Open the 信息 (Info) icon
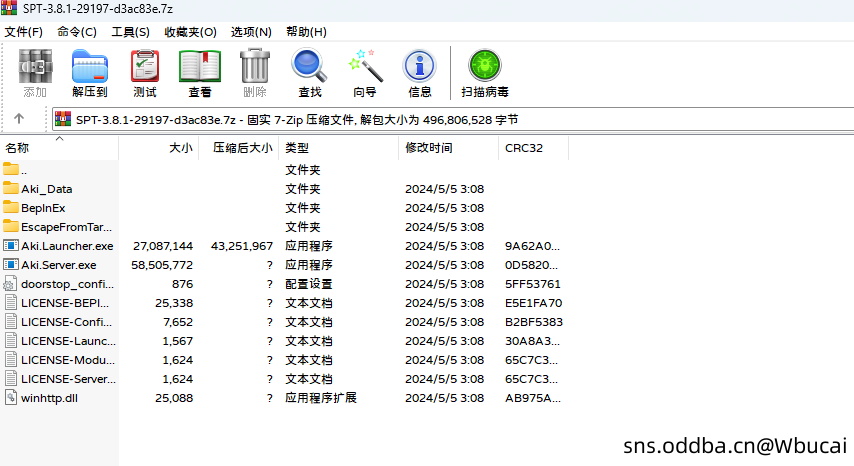The height and width of the screenshot is (466, 854). (419, 66)
